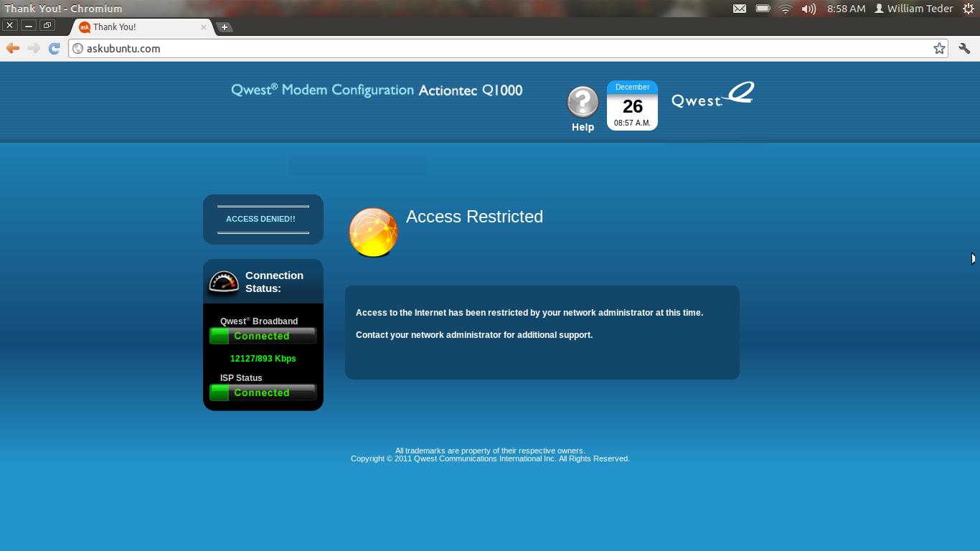
Task: Go back with the browser back arrow
Action: [x=13, y=48]
